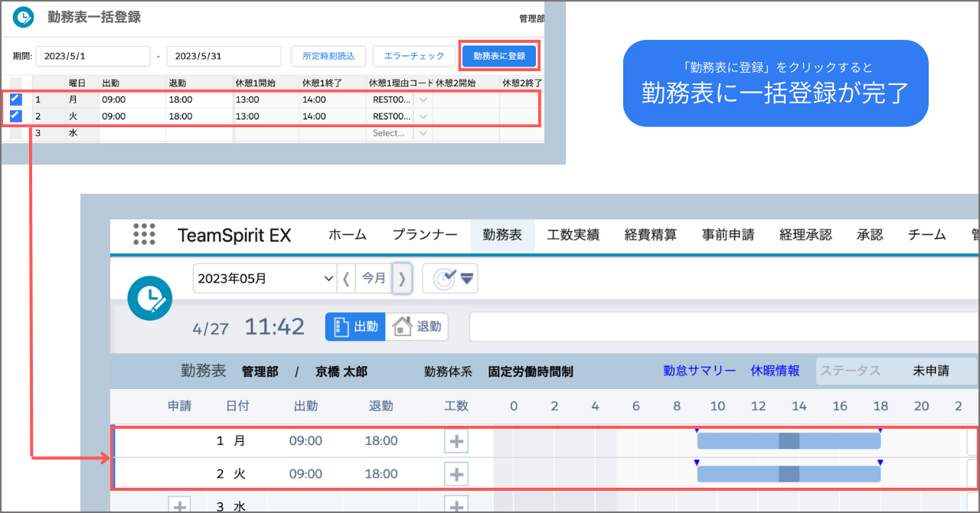The image size is (980, 513).
Task: Open break reason dropdown for row 1
Action: pos(423,100)
